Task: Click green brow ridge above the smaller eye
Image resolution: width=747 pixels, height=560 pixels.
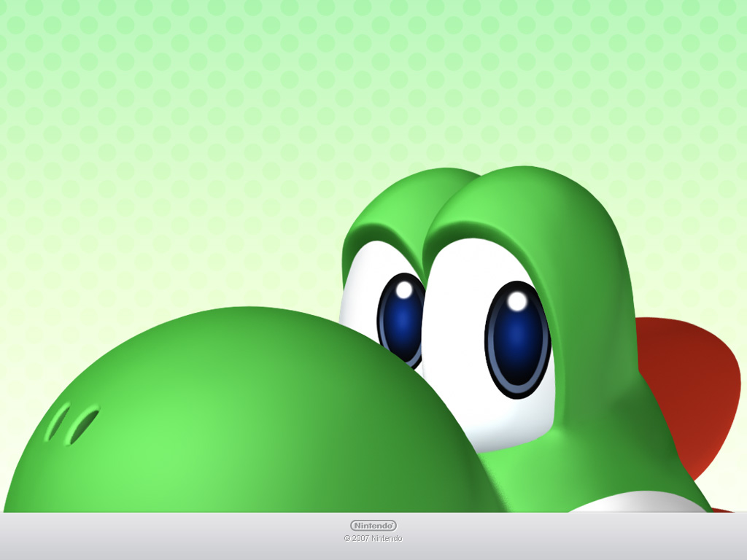Action: 394,211
